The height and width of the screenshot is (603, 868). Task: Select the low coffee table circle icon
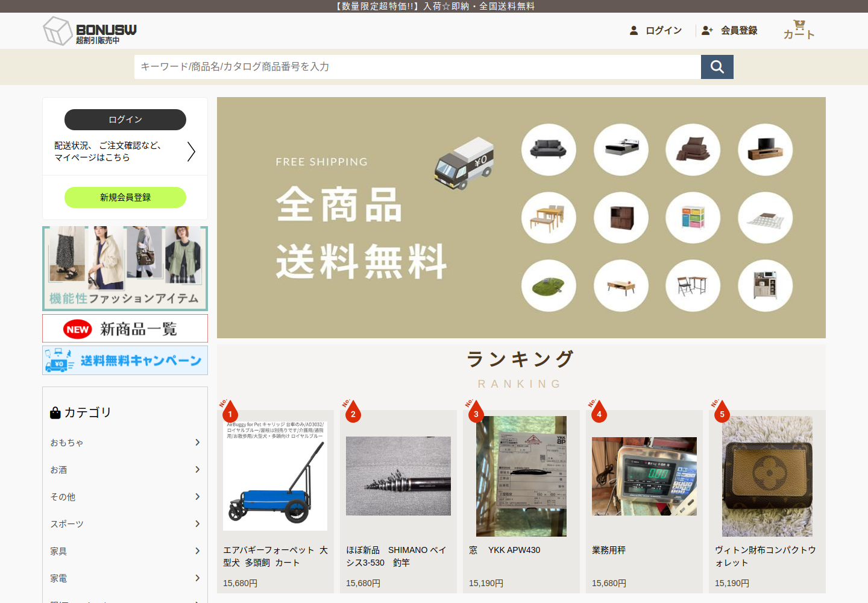click(x=621, y=286)
